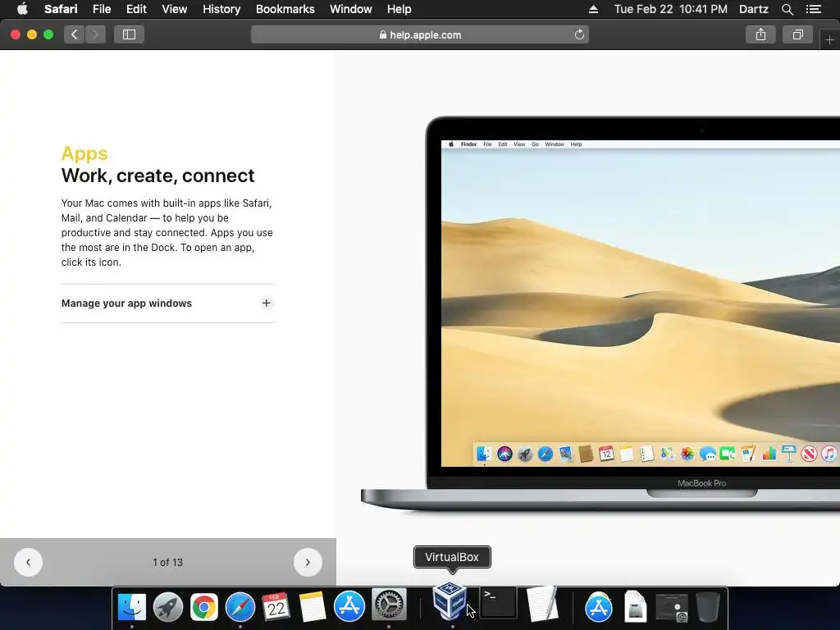Viewport: 840px width, 630px height.
Task: Open the Share button in Safari toolbar
Action: (x=760, y=34)
